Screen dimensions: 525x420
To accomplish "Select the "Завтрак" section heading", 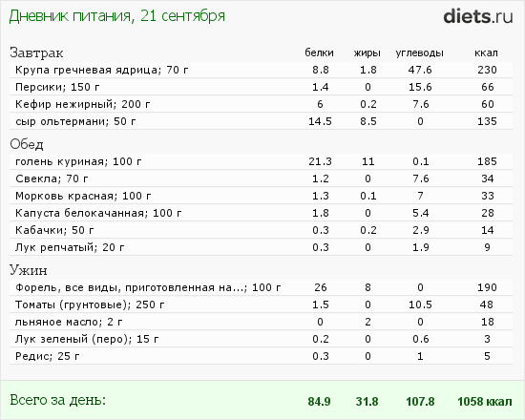I will pos(36,52).
